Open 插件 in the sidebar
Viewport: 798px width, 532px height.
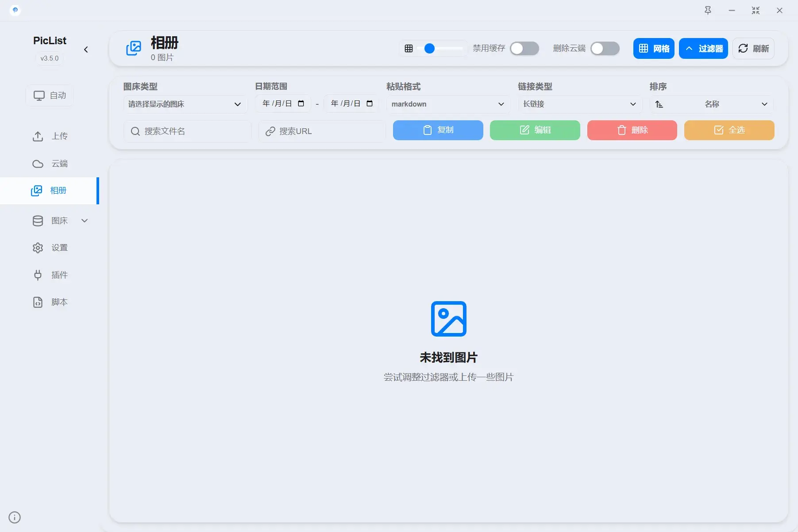point(50,275)
